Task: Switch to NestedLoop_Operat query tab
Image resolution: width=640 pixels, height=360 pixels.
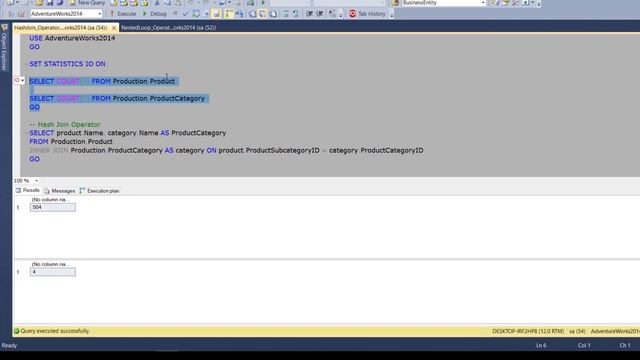Action: [x=169, y=27]
